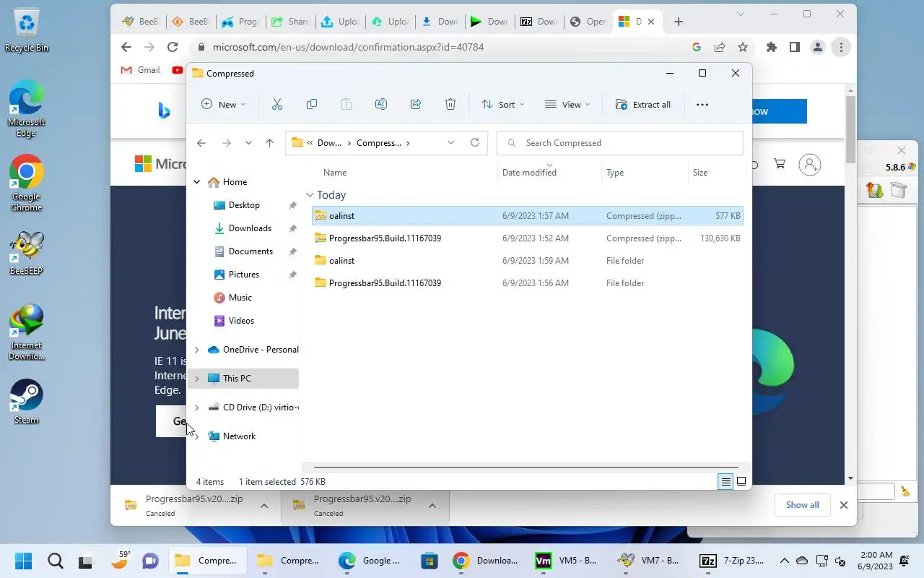Switch to the Progr Chrome tab
The image size is (924, 578).
240,22
